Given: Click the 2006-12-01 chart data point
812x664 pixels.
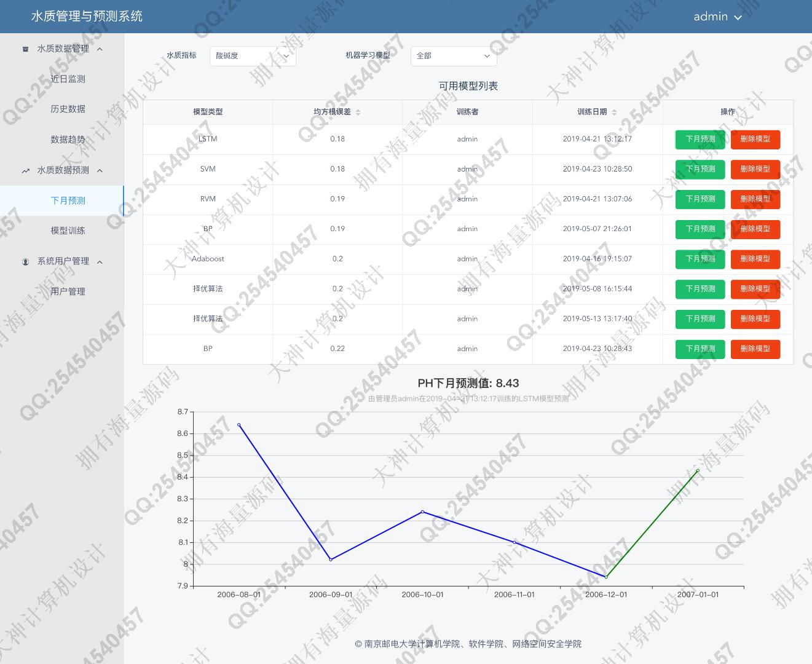Looking at the screenshot, I should point(606,577).
